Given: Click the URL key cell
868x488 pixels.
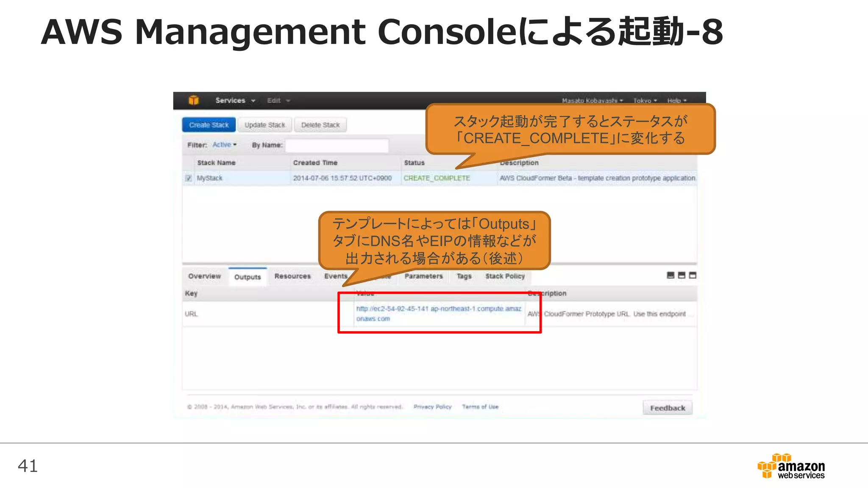Looking at the screenshot, I should (x=191, y=314).
